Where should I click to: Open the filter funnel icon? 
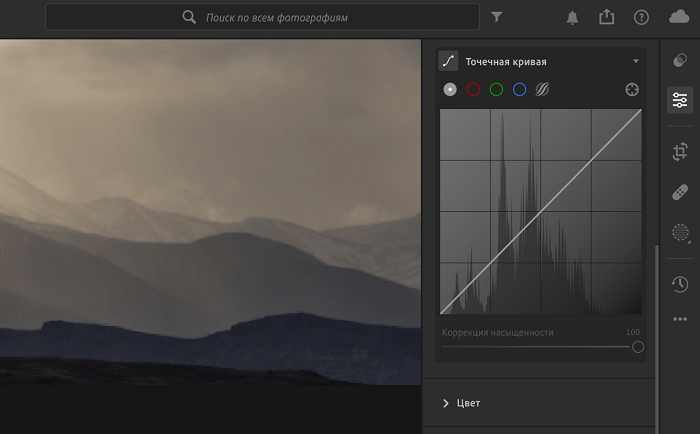tap(497, 17)
